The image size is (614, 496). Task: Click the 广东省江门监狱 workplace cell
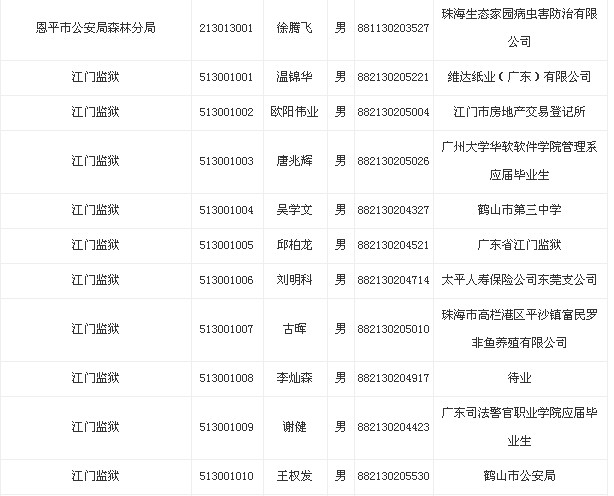(x=518, y=245)
